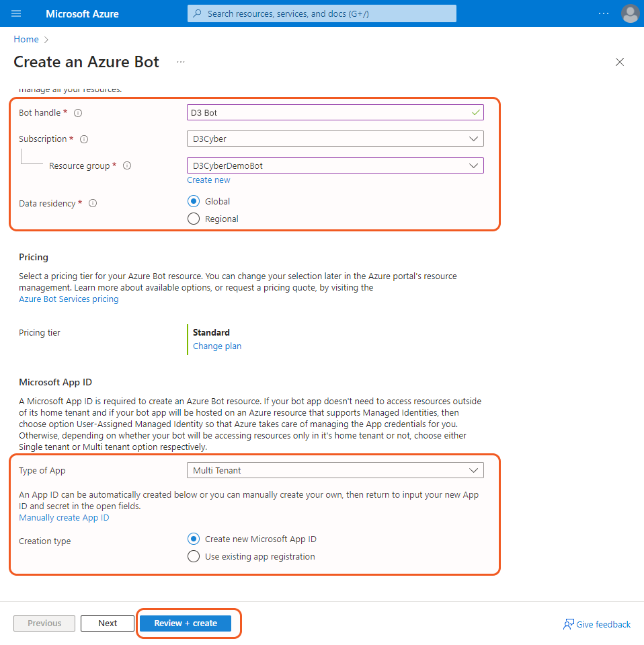Click the Give feedback icon
This screenshot has height=645, width=644.
(x=568, y=624)
